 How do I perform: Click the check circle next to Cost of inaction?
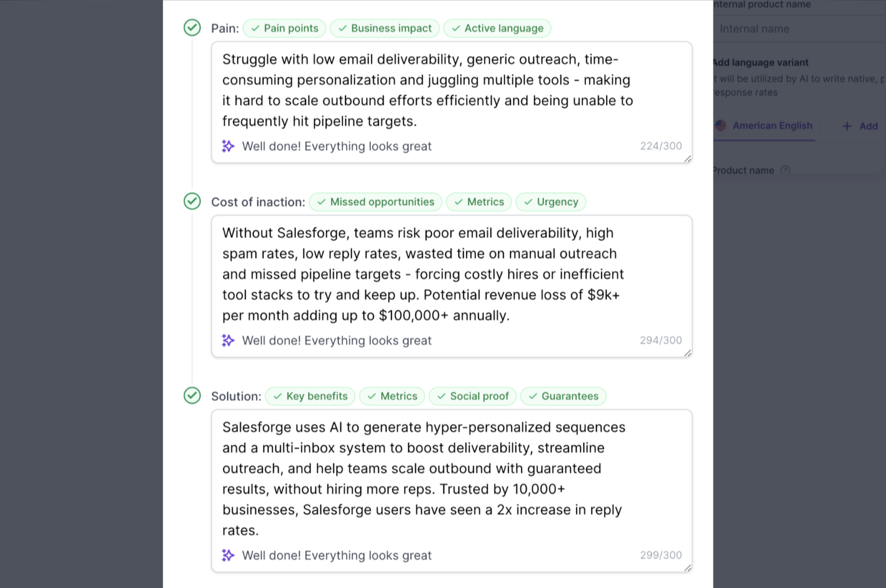click(192, 201)
